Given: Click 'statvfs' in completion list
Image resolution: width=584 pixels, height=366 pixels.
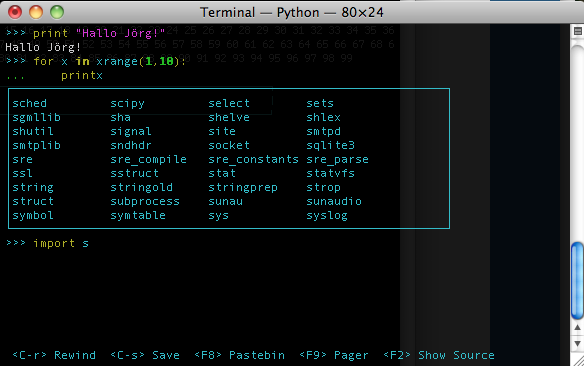Looking at the screenshot, I should click(330, 173).
